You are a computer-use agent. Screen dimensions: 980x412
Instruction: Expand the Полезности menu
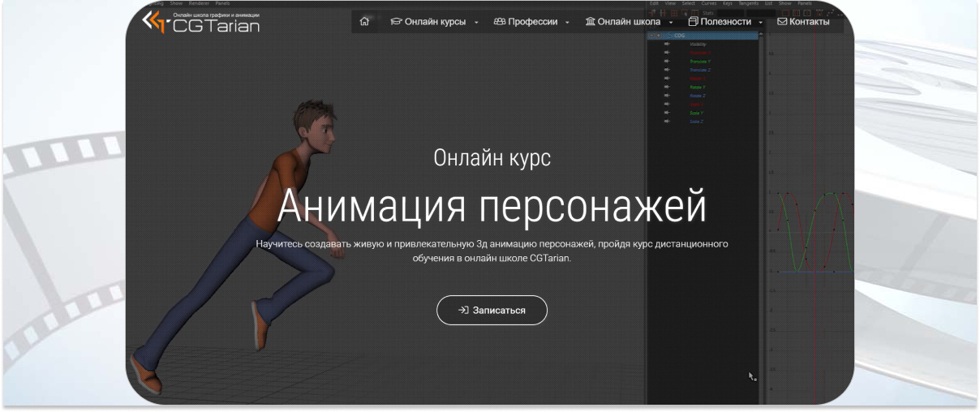pyautogui.click(x=725, y=22)
